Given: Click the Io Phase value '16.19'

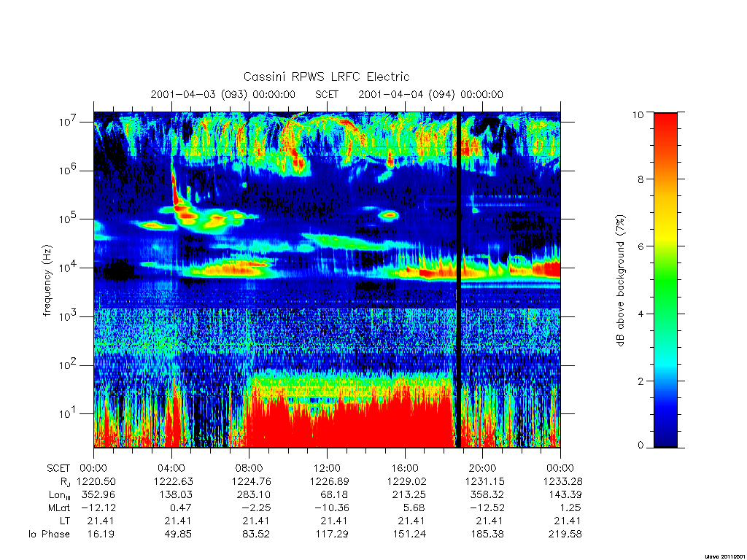Looking at the screenshot, I should [x=101, y=534].
